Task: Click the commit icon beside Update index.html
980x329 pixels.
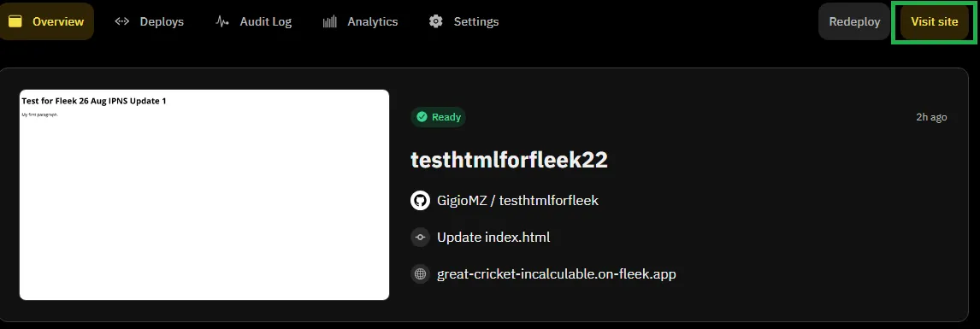Action: click(420, 238)
